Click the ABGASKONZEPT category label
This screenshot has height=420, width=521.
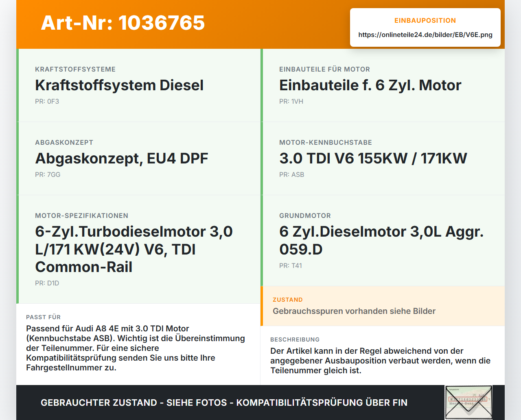[x=64, y=143]
